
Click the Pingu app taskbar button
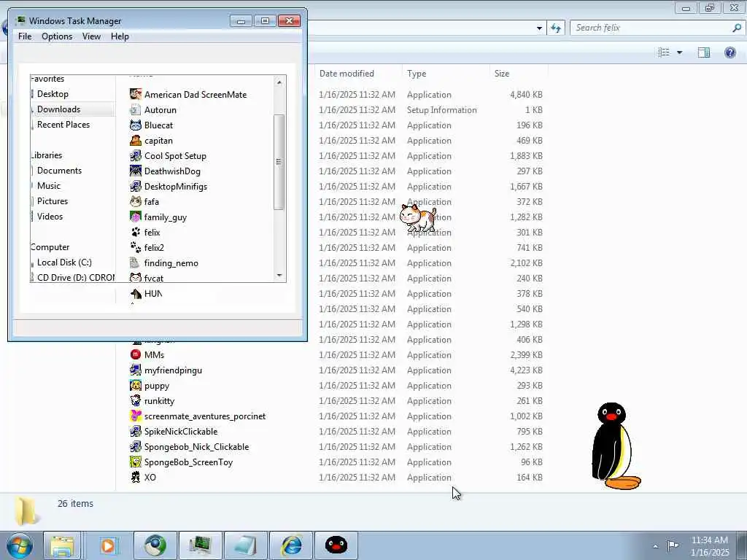pos(336,545)
